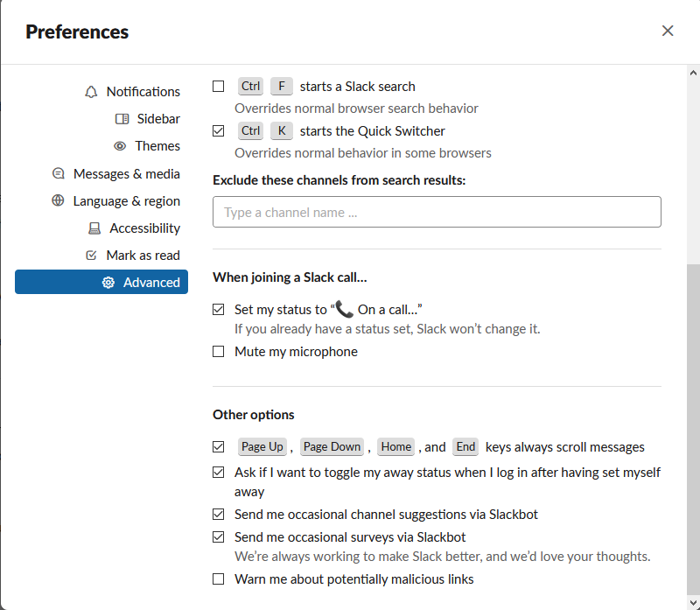Viewport: 700px width, 610px height.
Task: Click 'Overrides normal browser search behavior' text
Action: tap(356, 109)
